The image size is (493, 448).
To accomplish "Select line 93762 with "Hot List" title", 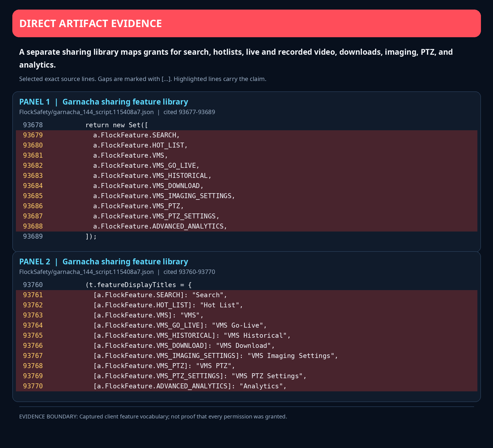I will coord(246,305).
